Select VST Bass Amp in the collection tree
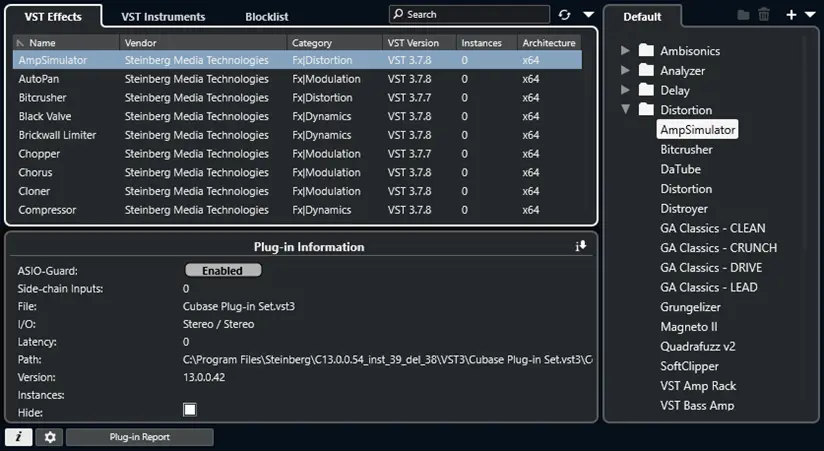 (x=697, y=405)
